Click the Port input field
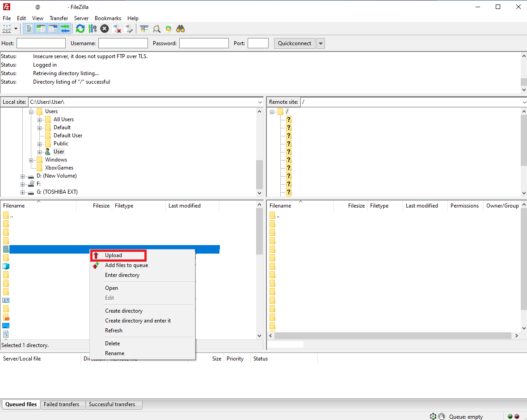The width and height of the screenshot is (527, 420). point(258,43)
